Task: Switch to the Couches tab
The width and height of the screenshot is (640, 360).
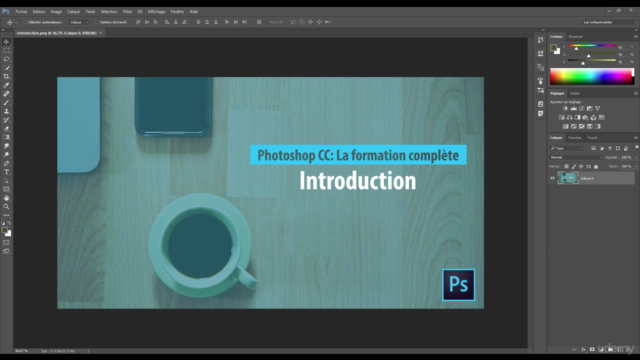Action: tap(574, 138)
